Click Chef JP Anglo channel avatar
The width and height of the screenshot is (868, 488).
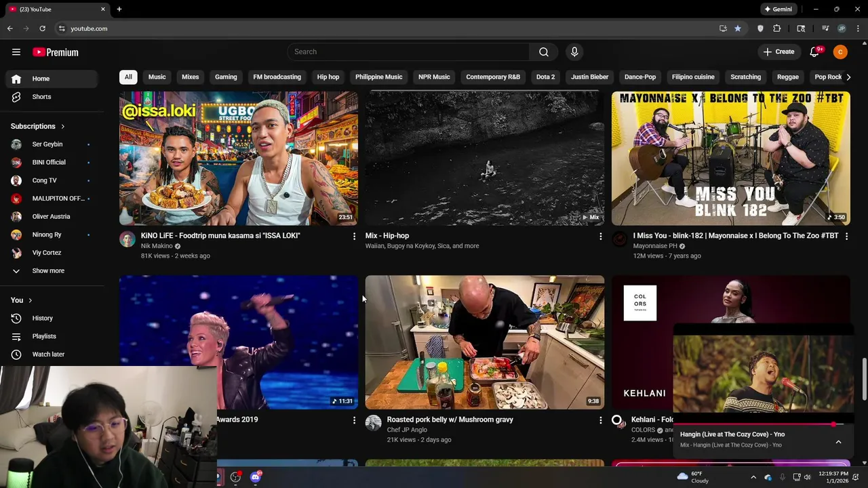(374, 423)
